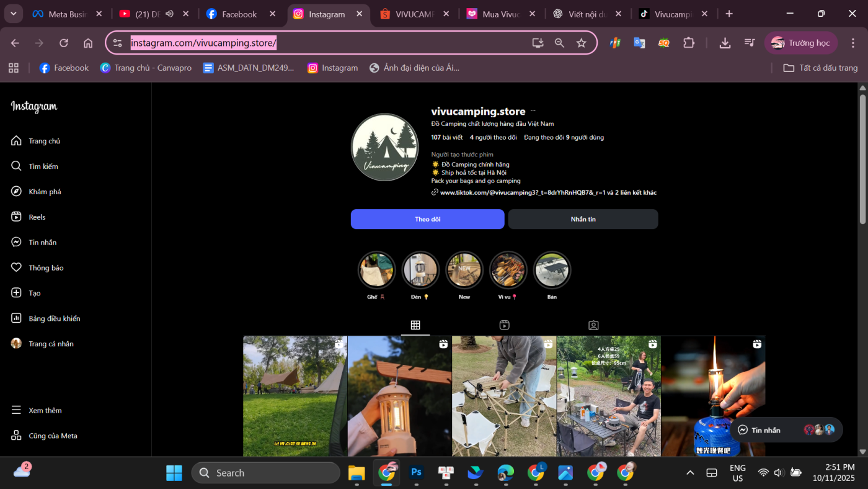
Task: Reload the current page
Action: tap(63, 43)
